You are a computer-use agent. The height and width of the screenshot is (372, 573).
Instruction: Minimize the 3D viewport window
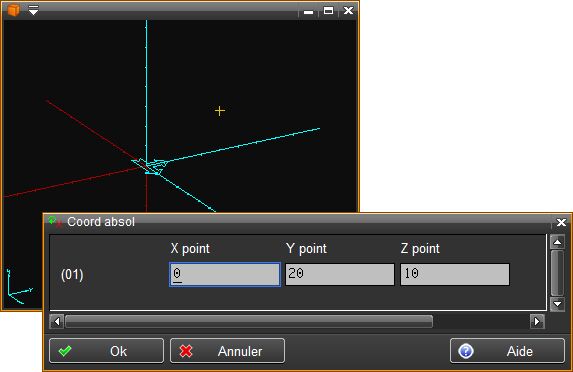click(308, 12)
